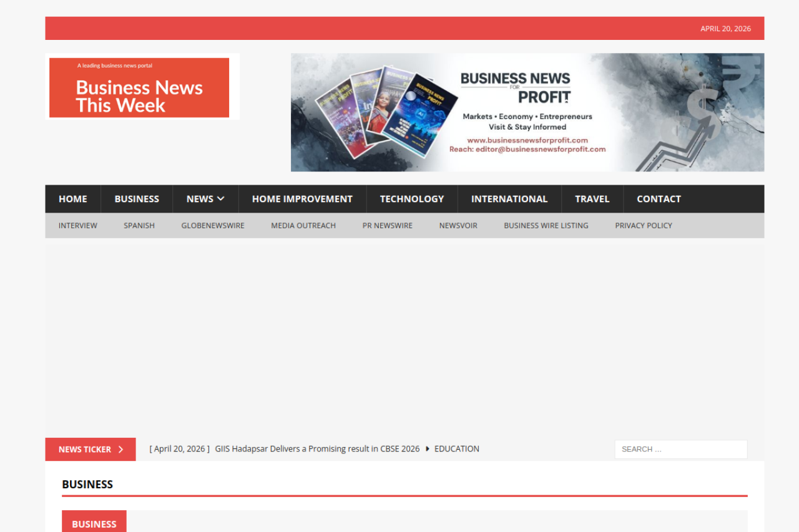The width and height of the screenshot is (799, 532).
Task: Open the Business News for Profit banner
Action: click(x=527, y=112)
